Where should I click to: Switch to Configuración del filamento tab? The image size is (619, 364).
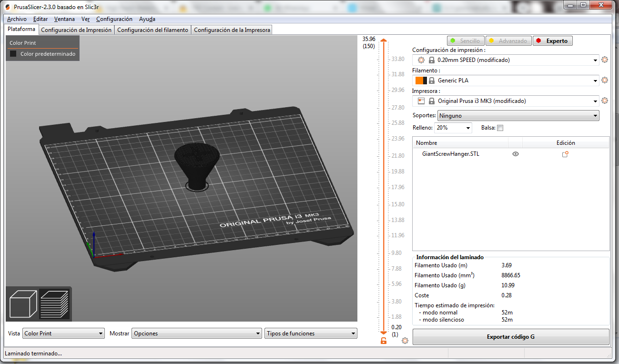tap(152, 30)
